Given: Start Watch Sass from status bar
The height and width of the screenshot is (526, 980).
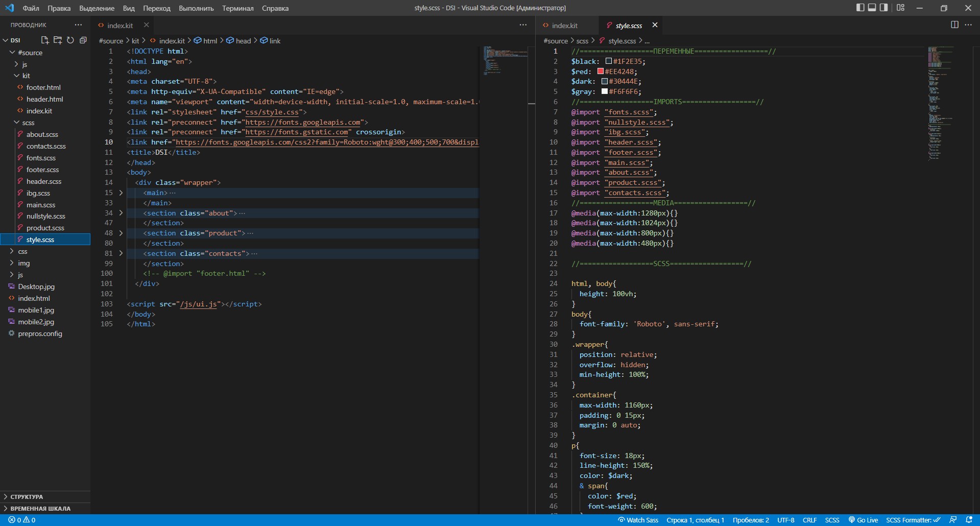Looking at the screenshot, I should tap(638, 520).
